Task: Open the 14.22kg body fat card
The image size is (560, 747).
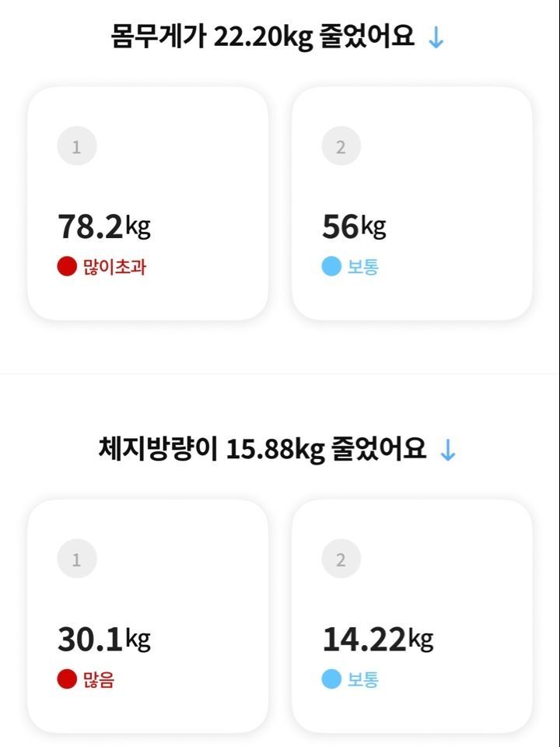Action: pyautogui.click(x=412, y=616)
